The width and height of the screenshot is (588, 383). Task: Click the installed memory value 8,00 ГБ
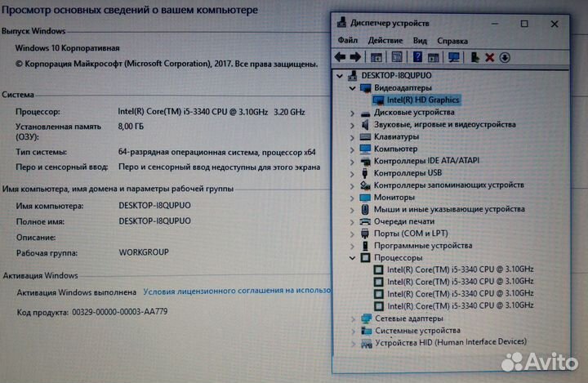[131, 127]
